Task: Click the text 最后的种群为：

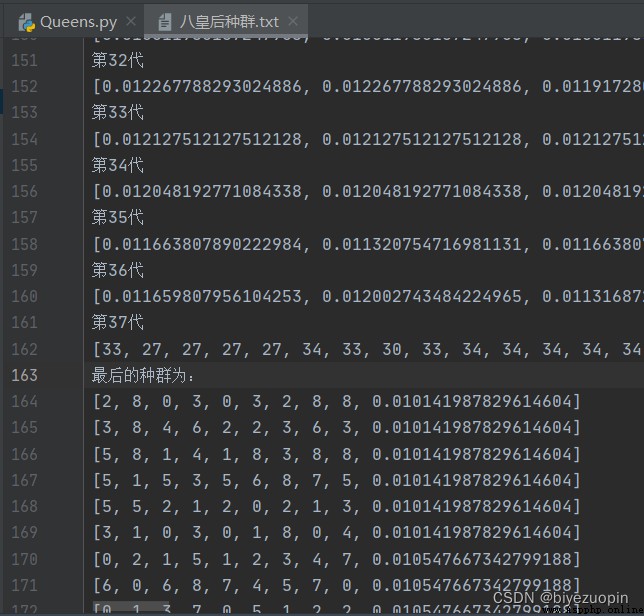Action: [x=143, y=375]
